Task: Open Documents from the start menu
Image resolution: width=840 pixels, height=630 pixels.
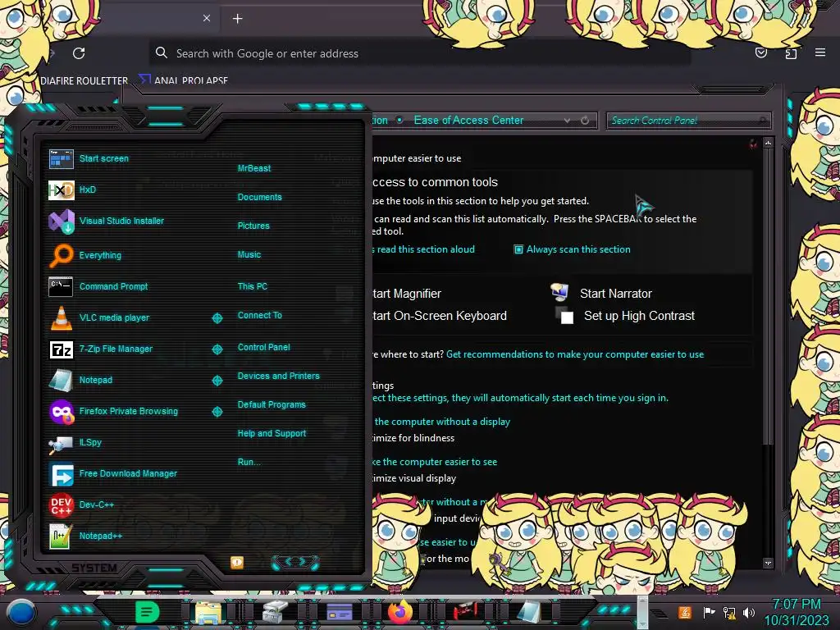Action: [260, 197]
